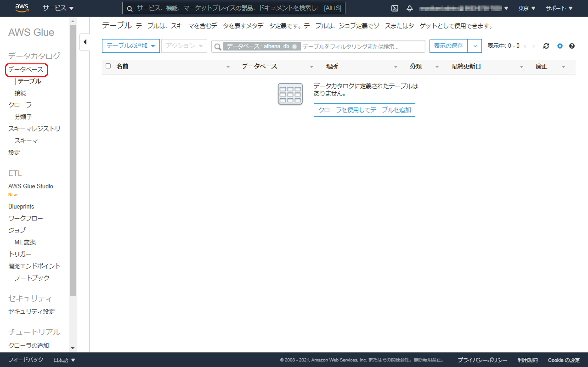588x367 pixels.
Task: Sort by the 場所 column header
Action: pos(332,67)
